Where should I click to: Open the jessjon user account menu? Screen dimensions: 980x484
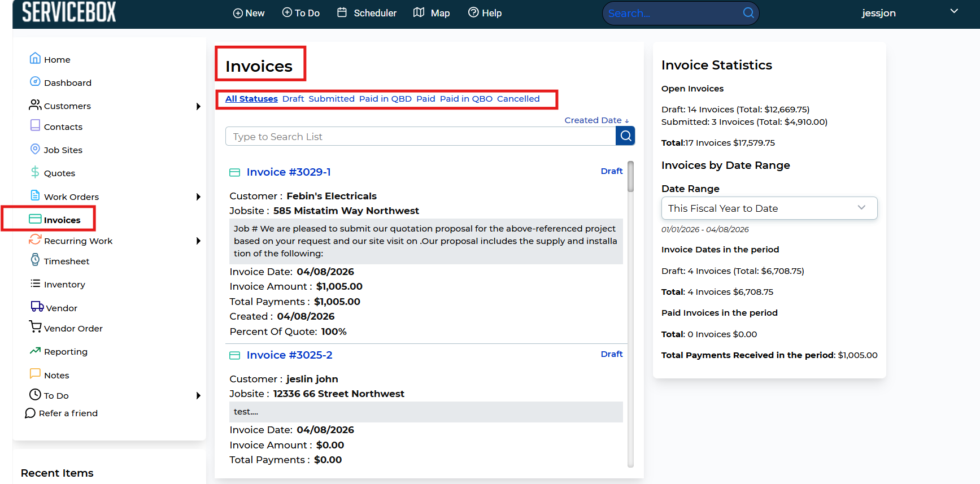[953, 12]
